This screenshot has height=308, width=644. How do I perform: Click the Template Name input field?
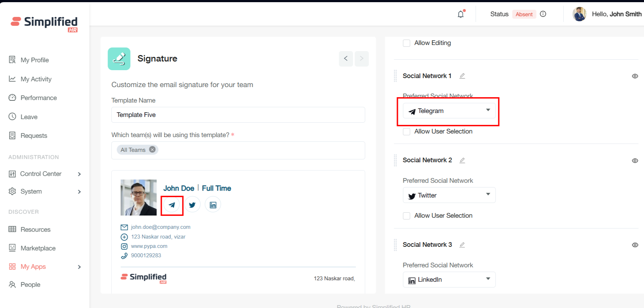(238, 115)
